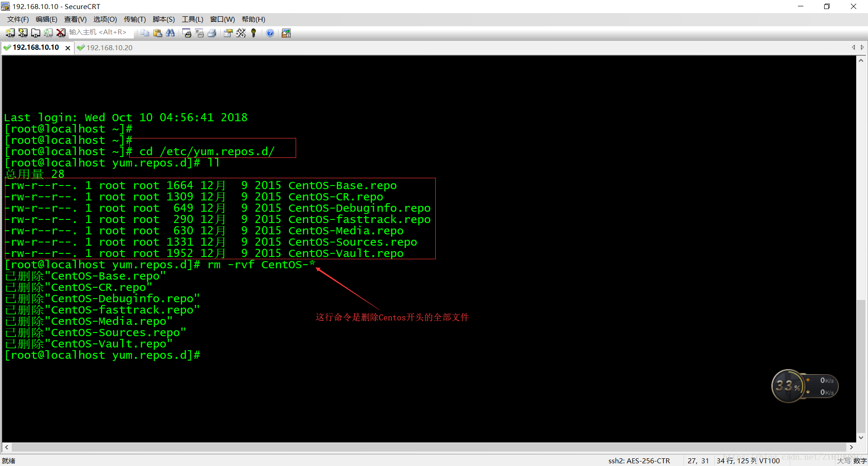
Task: Click the Public Key assistant icon
Action: click(x=254, y=33)
